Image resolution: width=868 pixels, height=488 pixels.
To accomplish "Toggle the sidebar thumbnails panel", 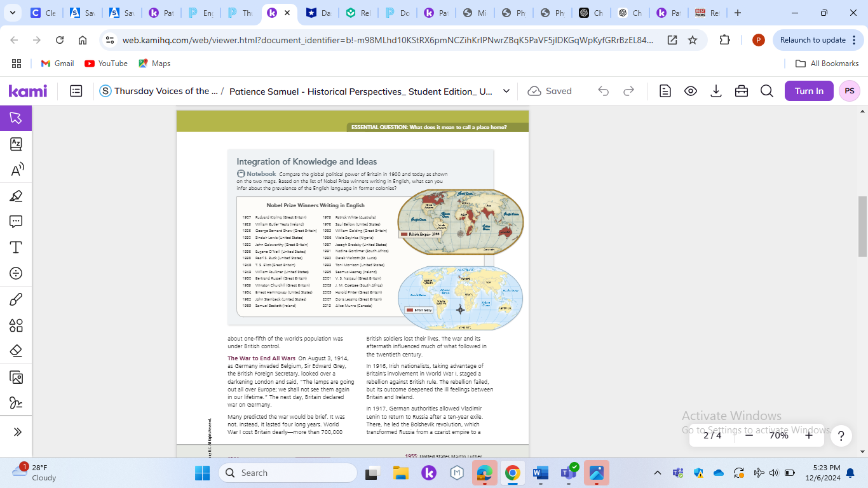I will (x=76, y=91).
